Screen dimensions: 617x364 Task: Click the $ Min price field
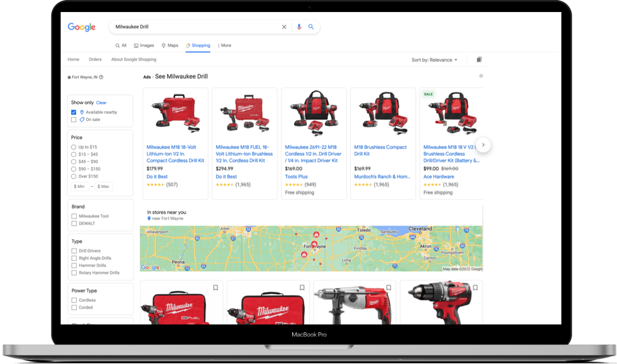(x=80, y=186)
